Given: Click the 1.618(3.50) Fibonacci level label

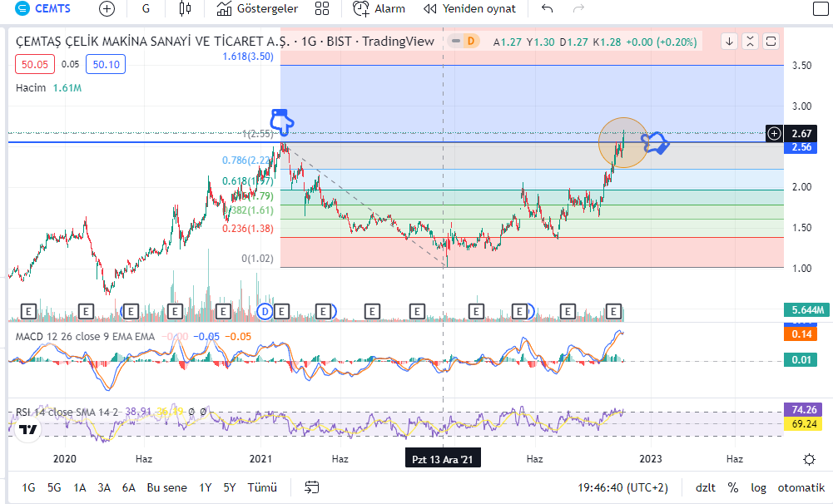Looking at the screenshot, I should [248, 57].
